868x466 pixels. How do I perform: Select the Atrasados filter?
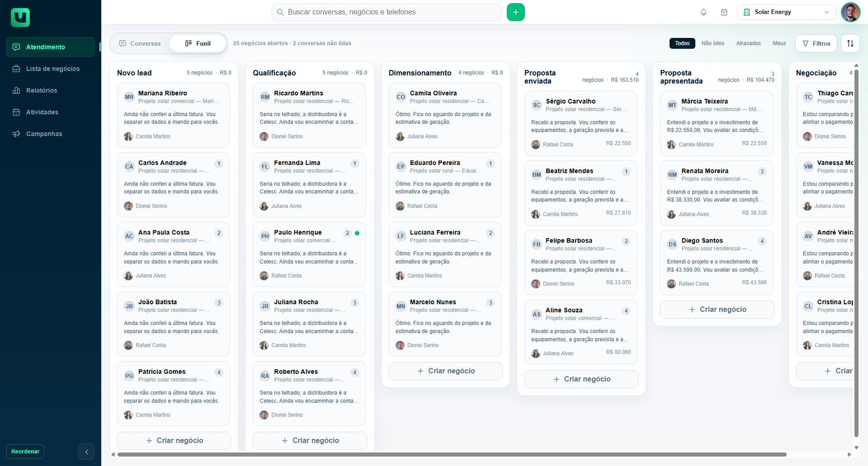749,43
